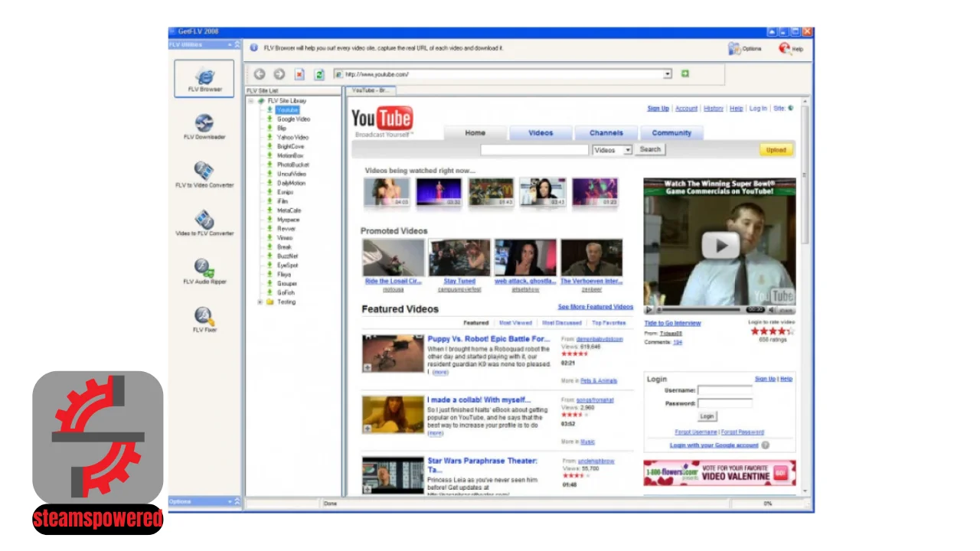Image resolution: width=980 pixels, height=551 pixels.
Task: Click the Login button
Action: click(707, 416)
